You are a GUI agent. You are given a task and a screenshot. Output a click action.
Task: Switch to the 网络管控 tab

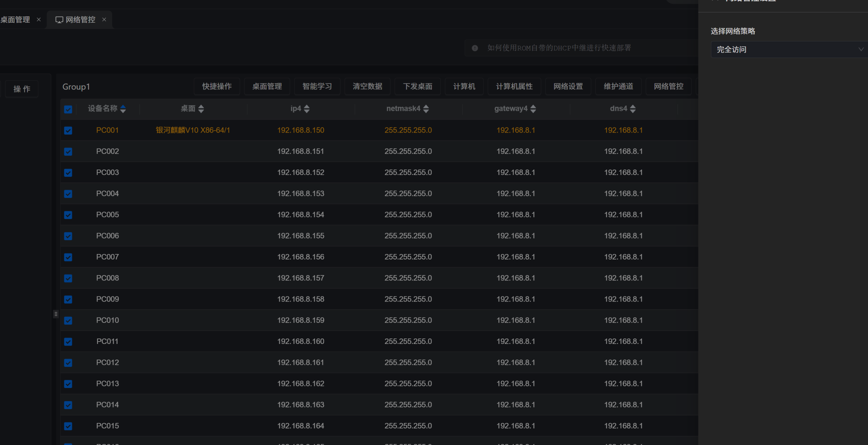pos(80,20)
